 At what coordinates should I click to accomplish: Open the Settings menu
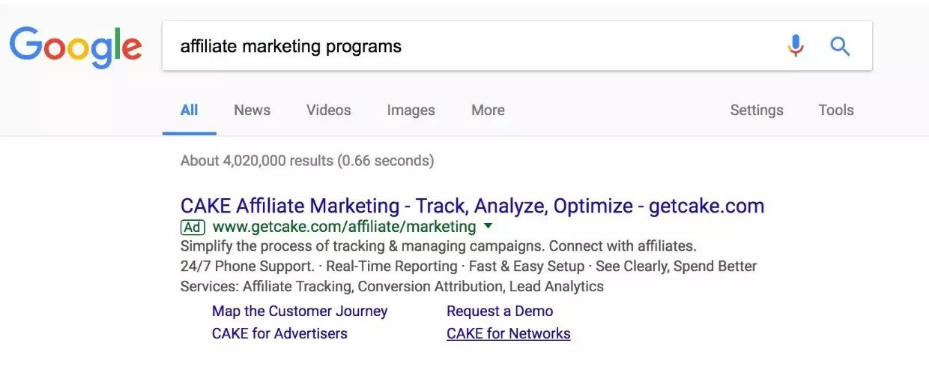click(x=757, y=110)
